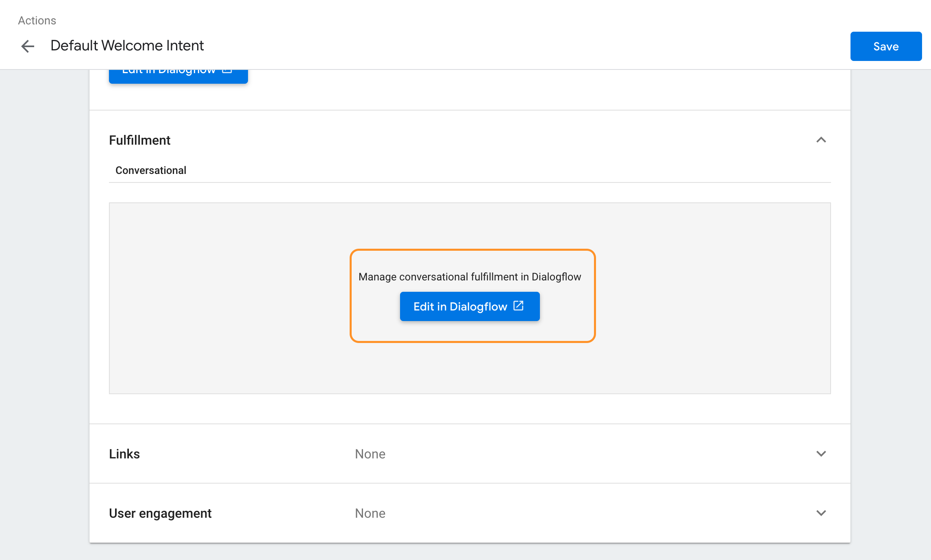Collapse the Fulfillment section chevron
Screen dimensions: 931x560
pos(821,140)
